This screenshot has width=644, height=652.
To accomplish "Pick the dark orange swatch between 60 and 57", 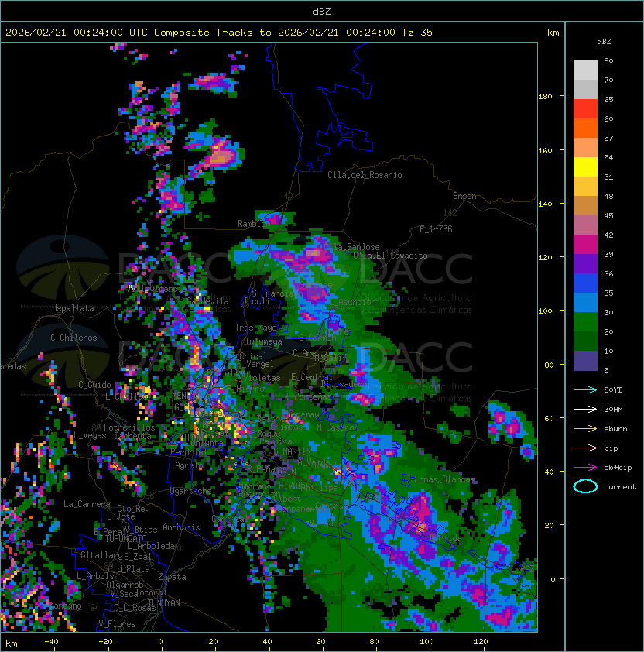I will (585, 128).
